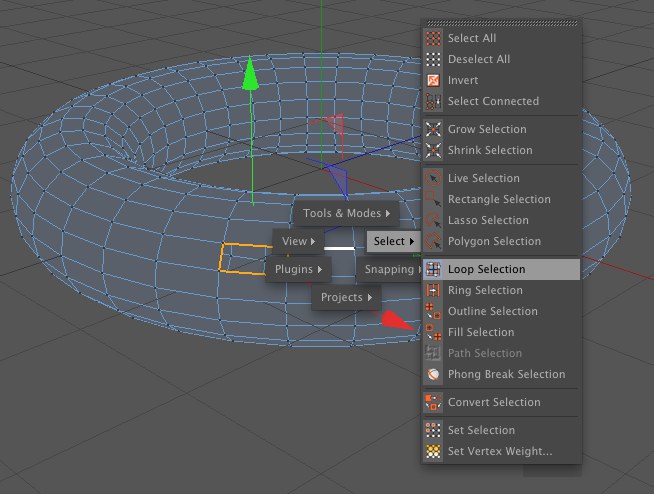Click the Select All icon
This screenshot has width=654, height=494.
433,38
